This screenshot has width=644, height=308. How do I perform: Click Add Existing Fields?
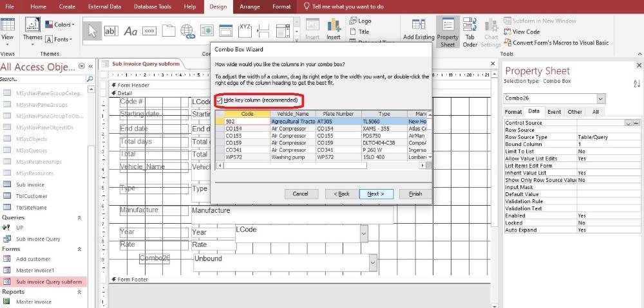[x=419, y=30]
